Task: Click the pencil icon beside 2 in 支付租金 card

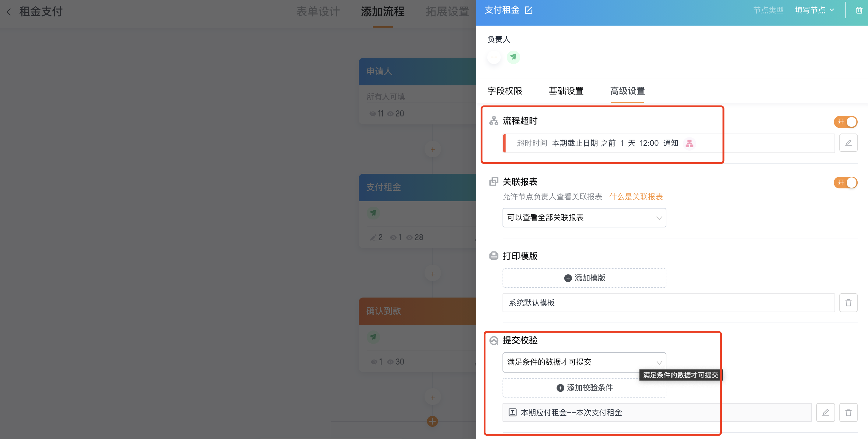Action: (x=373, y=237)
